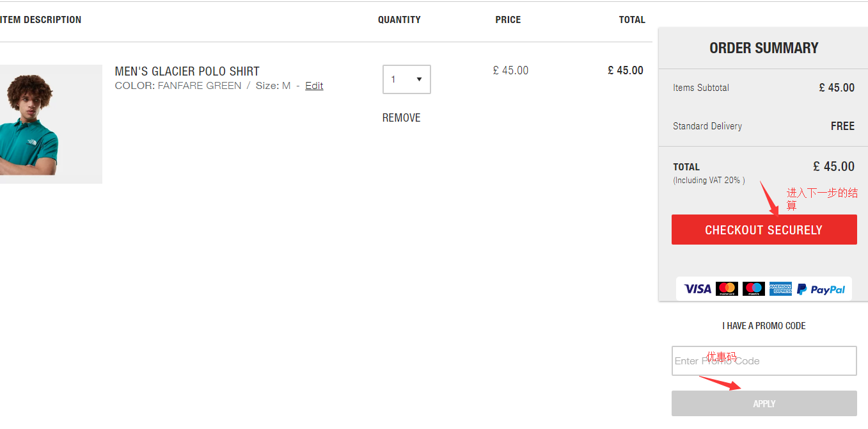Open the polo shirt product thumbnail
The height and width of the screenshot is (429, 868).
coord(50,124)
